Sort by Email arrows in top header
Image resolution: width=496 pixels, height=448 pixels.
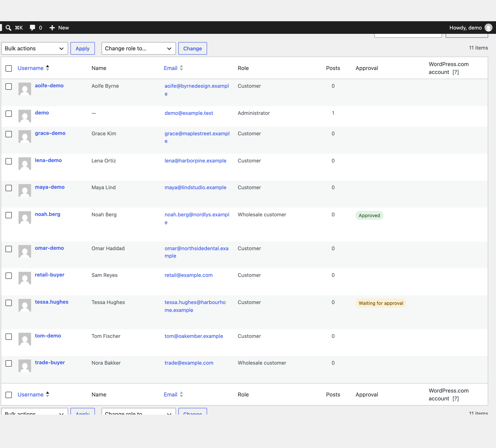click(181, 68)
